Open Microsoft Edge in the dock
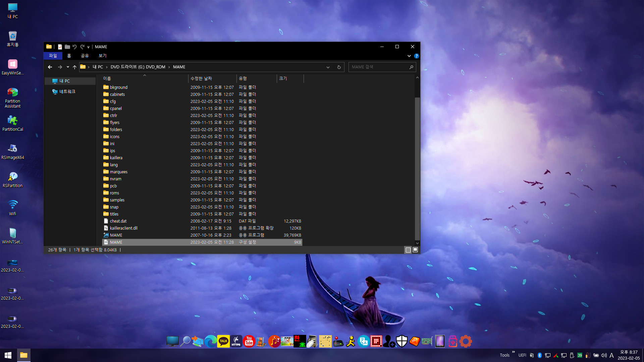 tap(211, 341)
